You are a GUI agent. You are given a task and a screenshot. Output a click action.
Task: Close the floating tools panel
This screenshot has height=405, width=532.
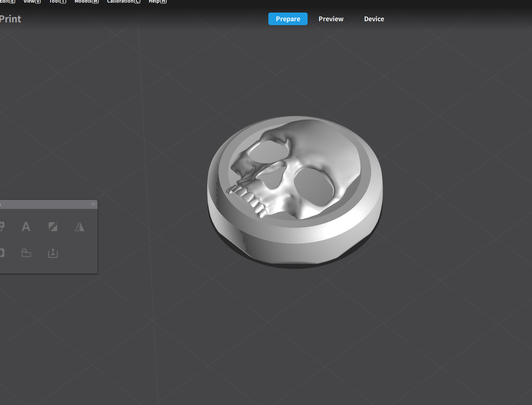pyautogui.click(x=93, y=204)
